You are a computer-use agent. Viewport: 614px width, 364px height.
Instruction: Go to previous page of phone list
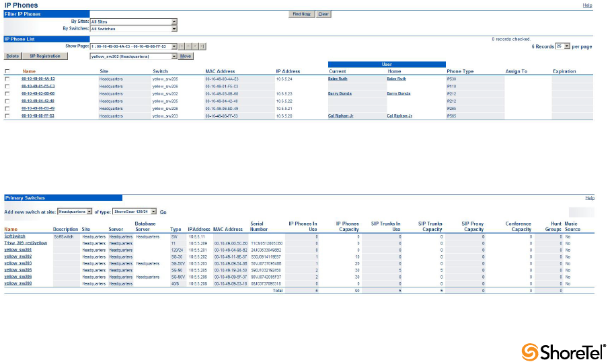[x=188, y=46]
